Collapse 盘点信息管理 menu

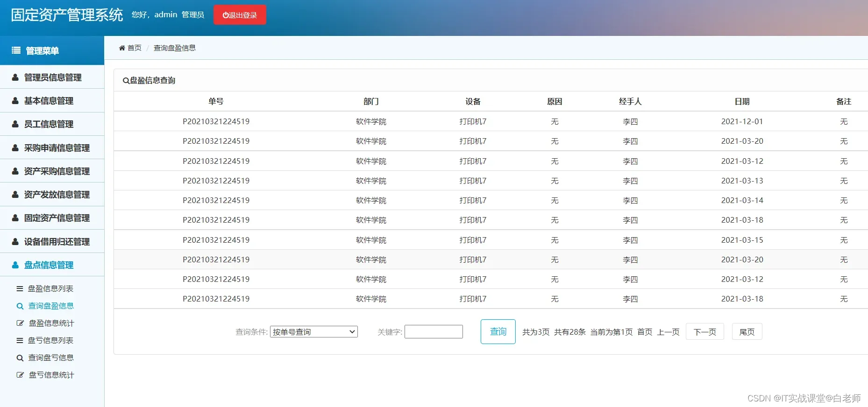point(52,265)
